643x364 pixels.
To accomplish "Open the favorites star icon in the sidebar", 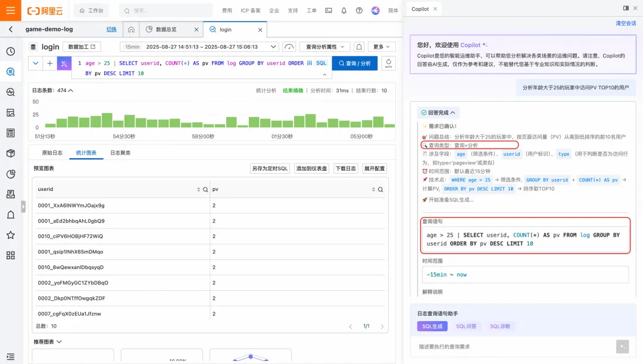I will [x=11, y=235].
